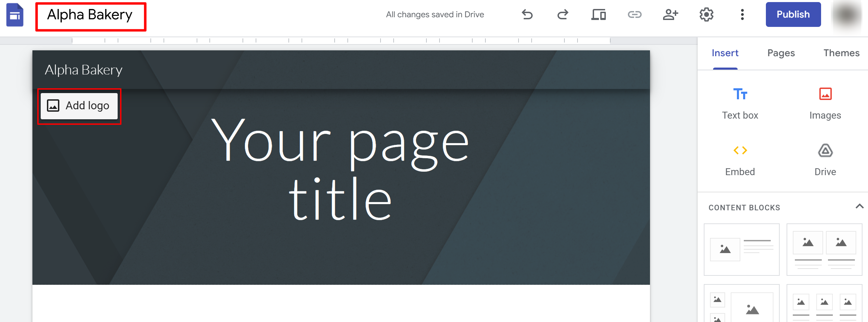Select the Your page title heading

coord(340,169)
